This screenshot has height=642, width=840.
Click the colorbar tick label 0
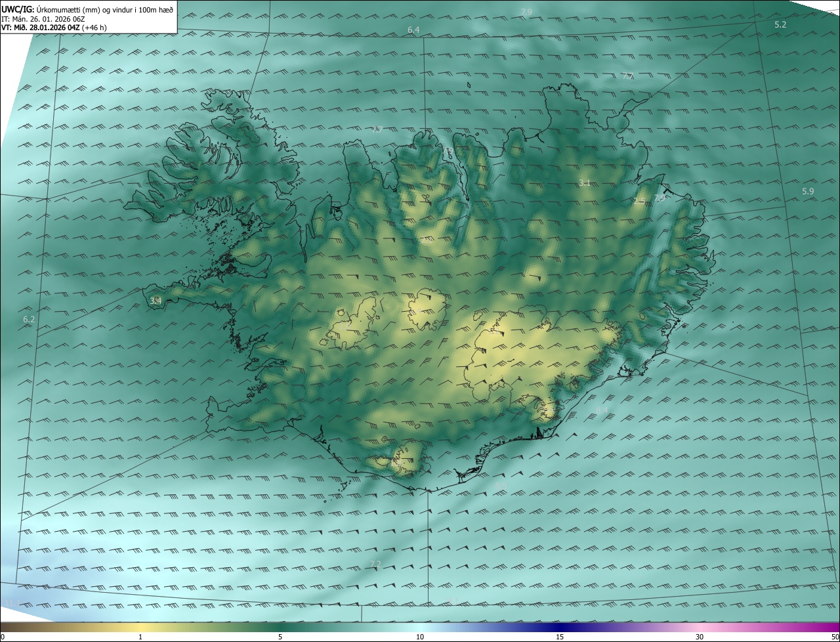3,637
